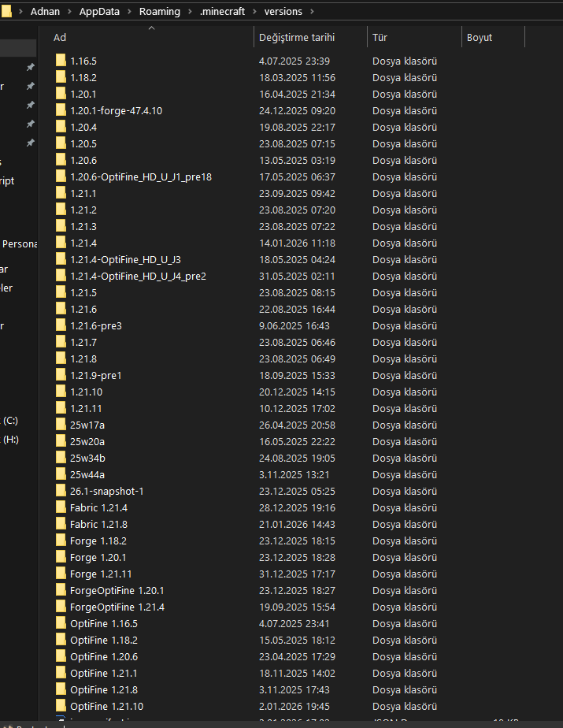This screenshot has height=728, width=563.
Task: Click the date 14.01.2026 11:18
Action: (x=297, y=243)
